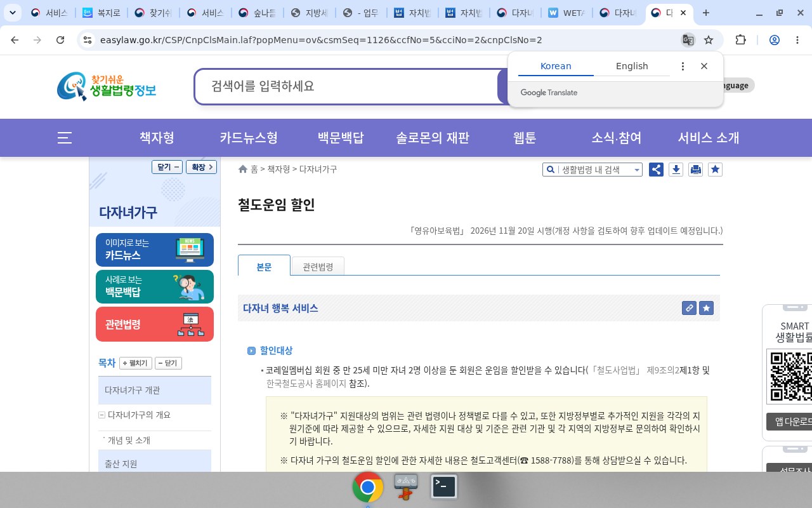The height and width of the screenshot is (508, 812).
Task: Open the 생활법령 내 검색 dropdown arrow
Action: click(637, 170)
